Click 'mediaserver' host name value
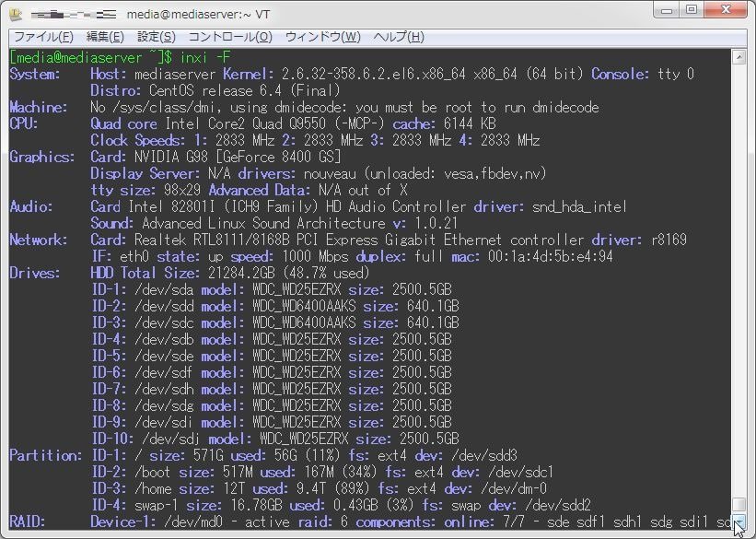Viewport: 756px width, 539px height. (x=175, y=74)
